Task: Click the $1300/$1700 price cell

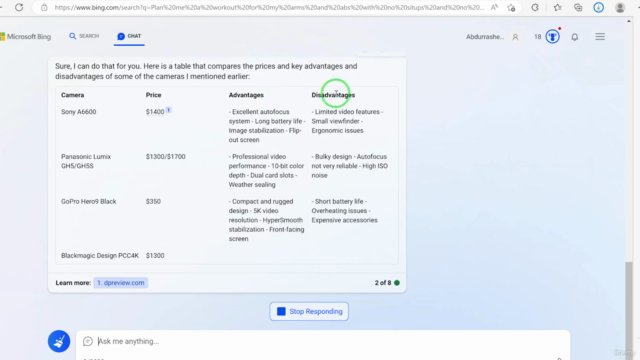Action: tap(165, 157)
